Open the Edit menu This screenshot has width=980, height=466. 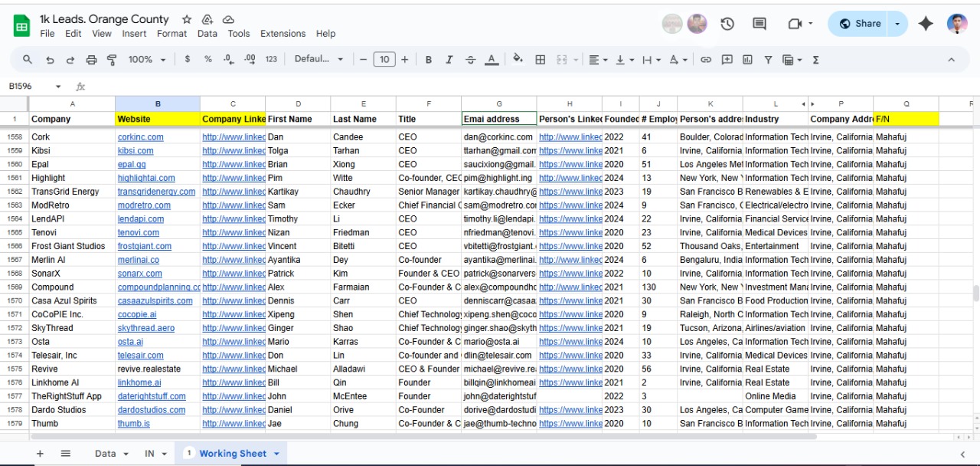[73, 34]
